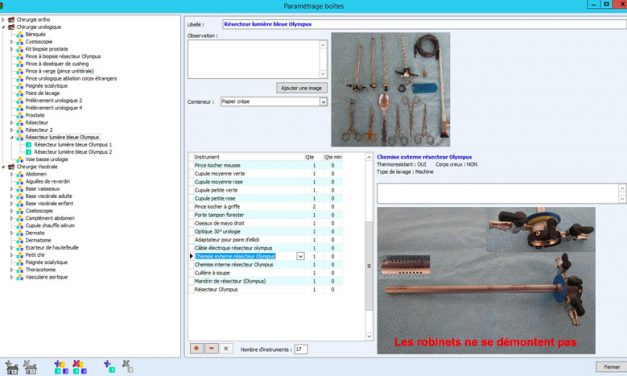The width and height of the screenshot is (627, 376).
Task: Click inside the Observation text area
Action: tap(254, 59)
